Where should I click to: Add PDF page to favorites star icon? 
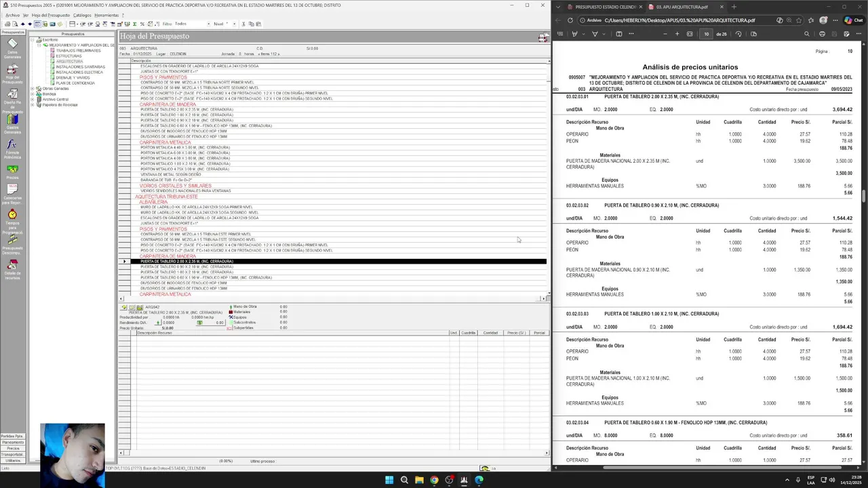click(800, 20)
